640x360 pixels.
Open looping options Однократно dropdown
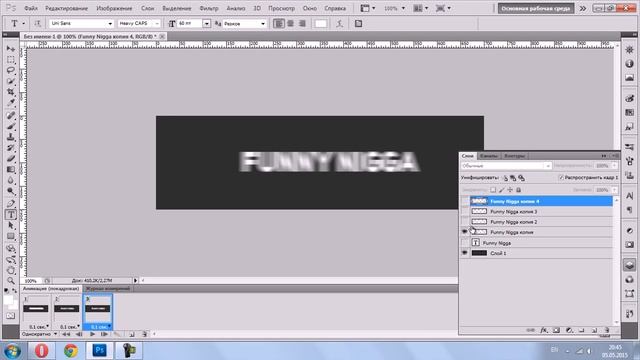[39, 334]
